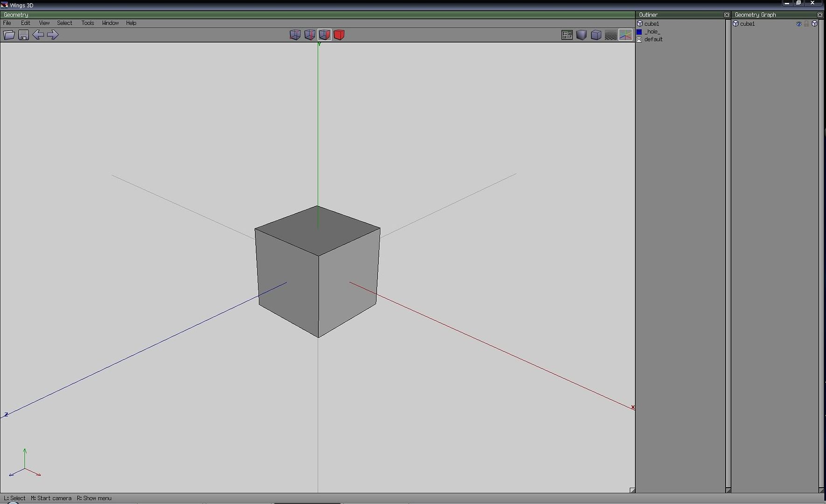Click cube1 object icon in Outliner
Screen dimensions: 826x504
pyautogui.click(x=640, y=24)
